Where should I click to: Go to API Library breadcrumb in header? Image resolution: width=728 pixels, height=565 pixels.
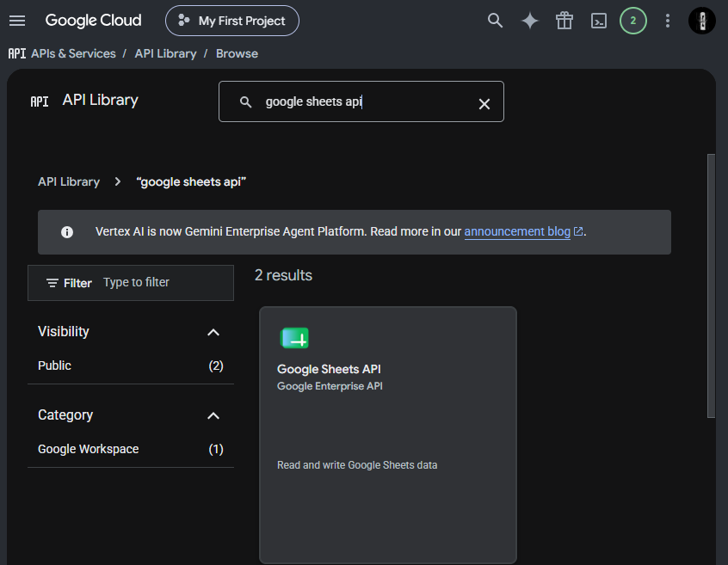tap(166, 54)
